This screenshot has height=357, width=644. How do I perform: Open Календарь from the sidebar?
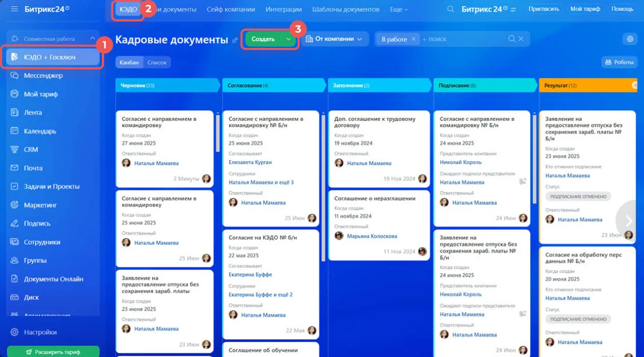pos(40,131)
